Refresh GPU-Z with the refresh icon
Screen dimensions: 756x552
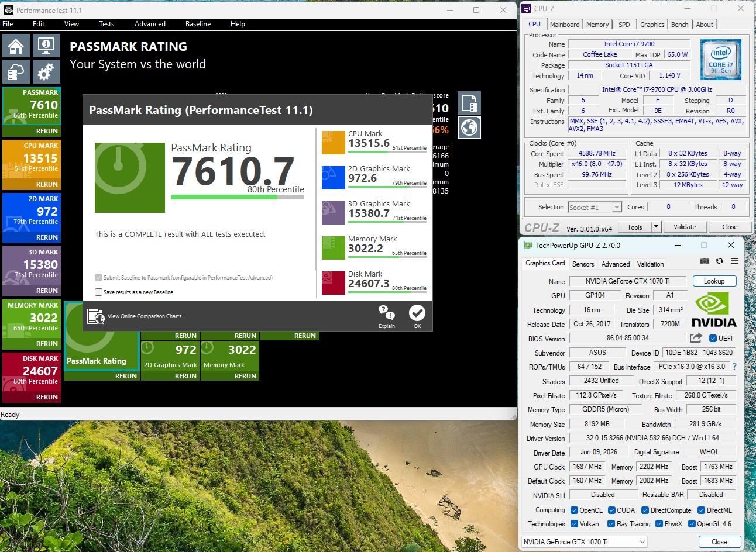pyautogui.click(x=719, y=261)
